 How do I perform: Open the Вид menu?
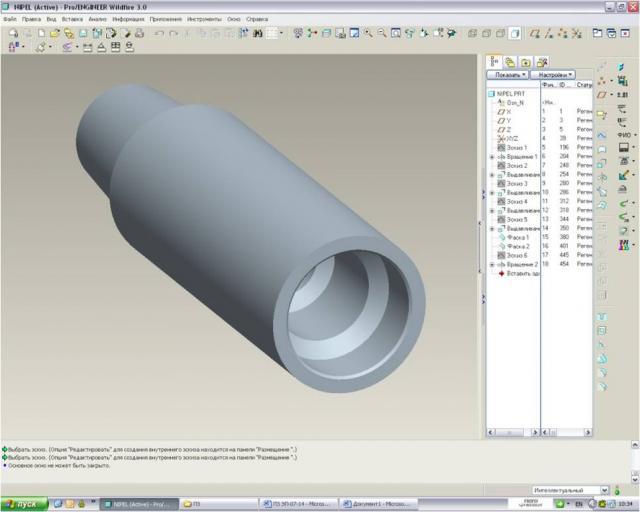(x=51, y=19)
